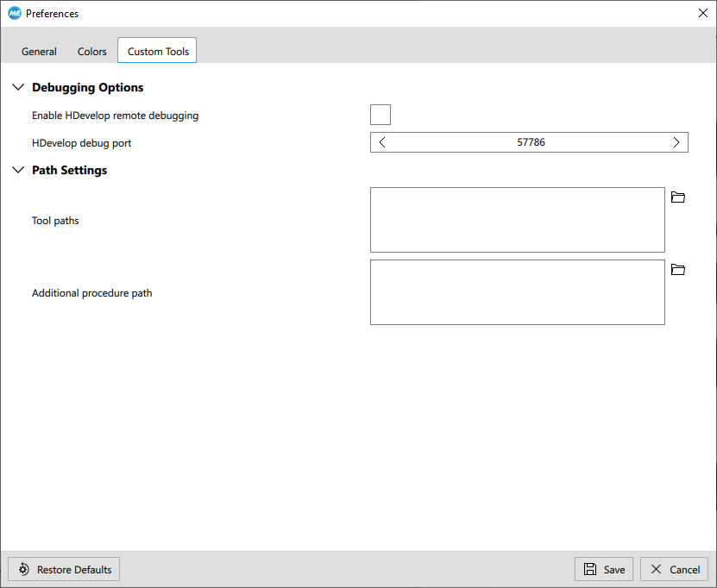Image resolution: width=717 pixels, height=588 pixels.
Task: Click the 'Additional procedure path' label
Action: pyautogui.click(x=92, y=293)
